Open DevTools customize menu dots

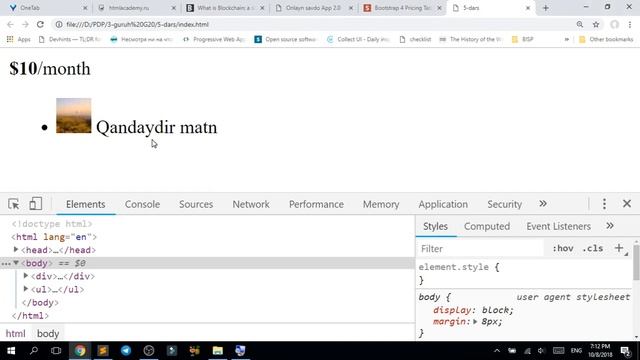pos(604,204)
